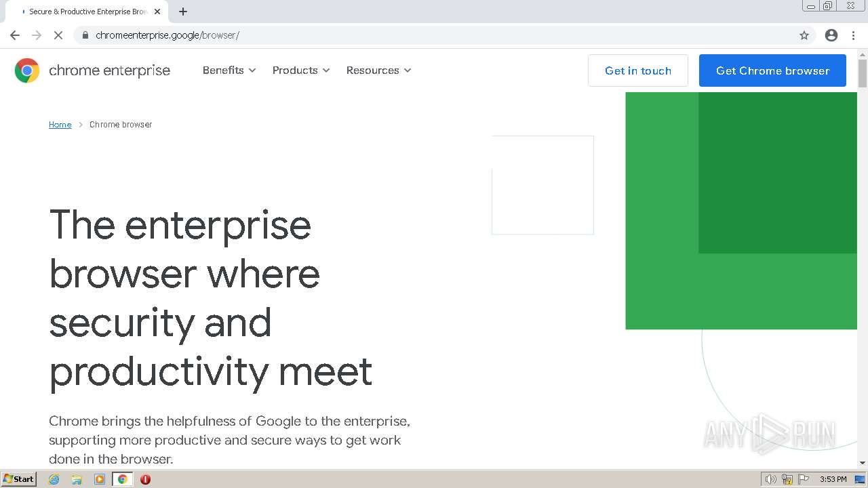Screen dimensions: 868x488
Task: View site info via padlock icon
Action: 85,35
